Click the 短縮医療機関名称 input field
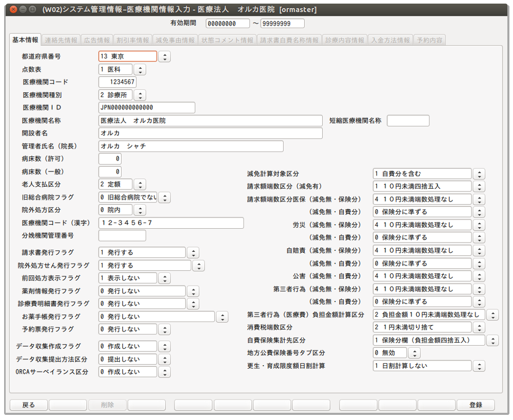Viewport: 513px width, 420px height. [408, 121]
